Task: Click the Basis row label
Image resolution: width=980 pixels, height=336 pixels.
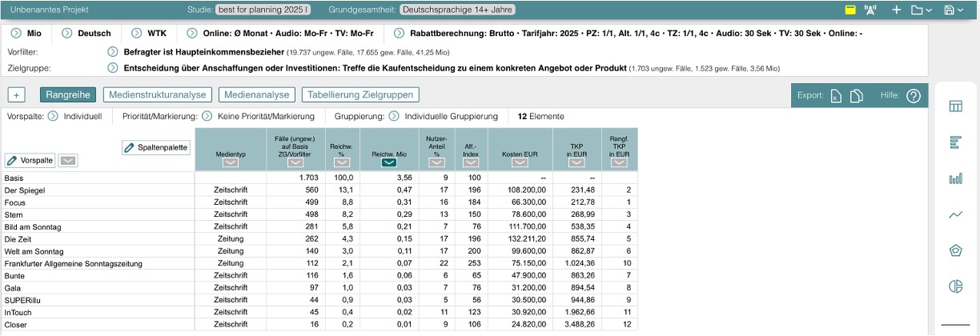Action: coord(14,178)
